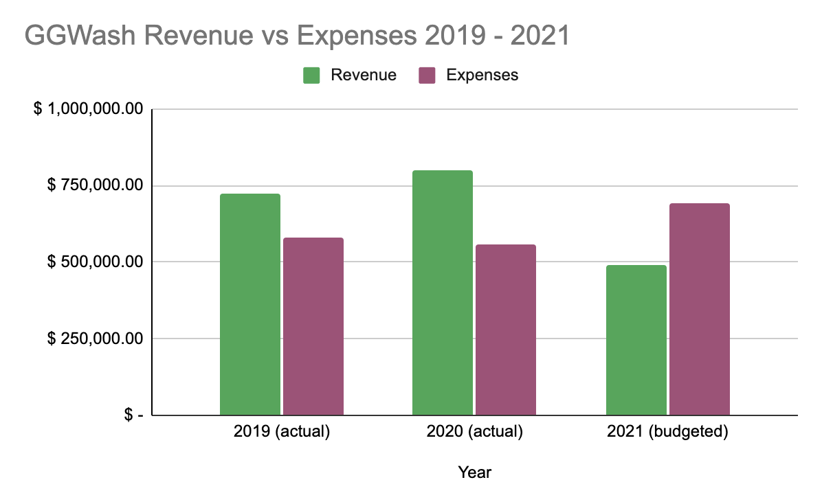Screen dimensions: 822x504
Task: Click the 2020 (actual) purple Expenses bar
Action: (x=506, y=330)
